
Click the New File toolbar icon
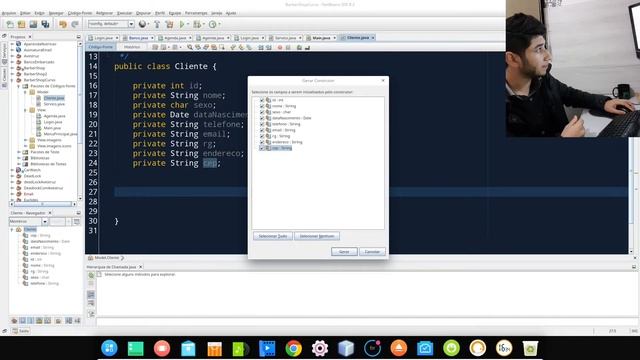point(10,24)
